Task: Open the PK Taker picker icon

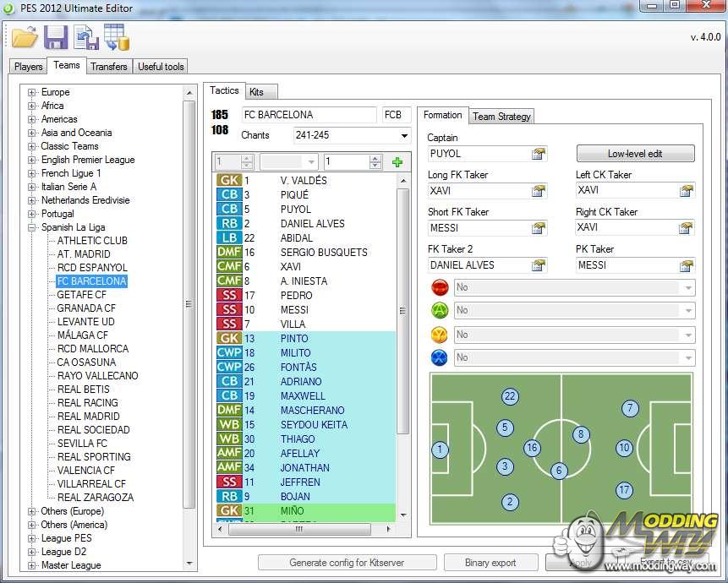Action: 686,265
